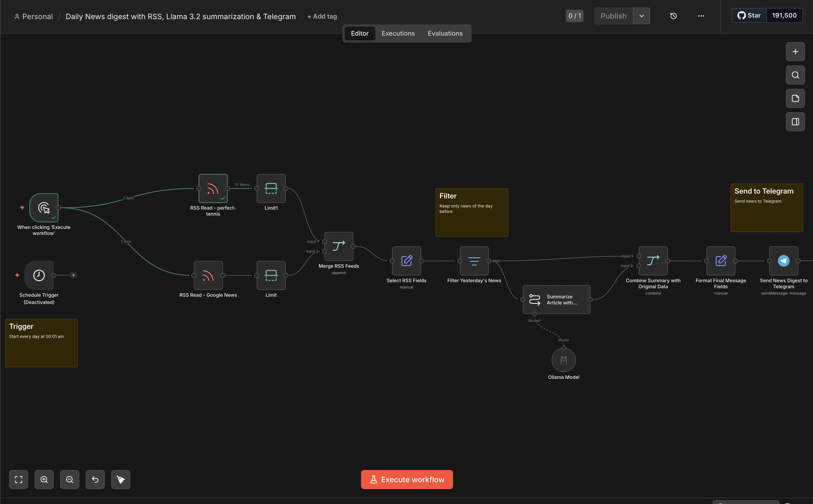
Task: Switch to the Editor tab
Action: coord(360,33)
